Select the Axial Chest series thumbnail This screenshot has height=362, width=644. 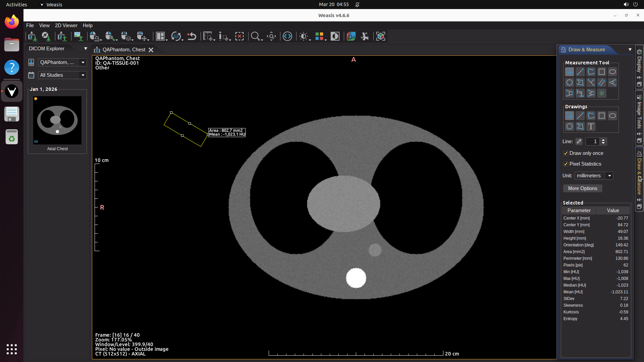coord(57,121)
